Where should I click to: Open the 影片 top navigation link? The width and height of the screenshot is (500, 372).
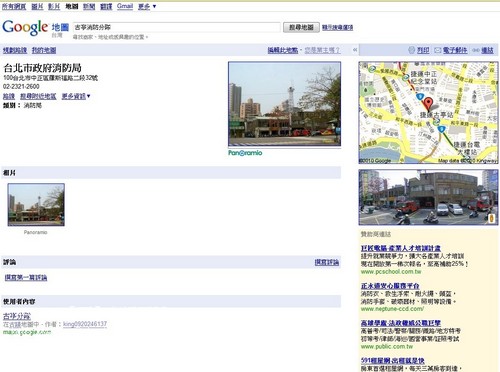tap(54, 6)
